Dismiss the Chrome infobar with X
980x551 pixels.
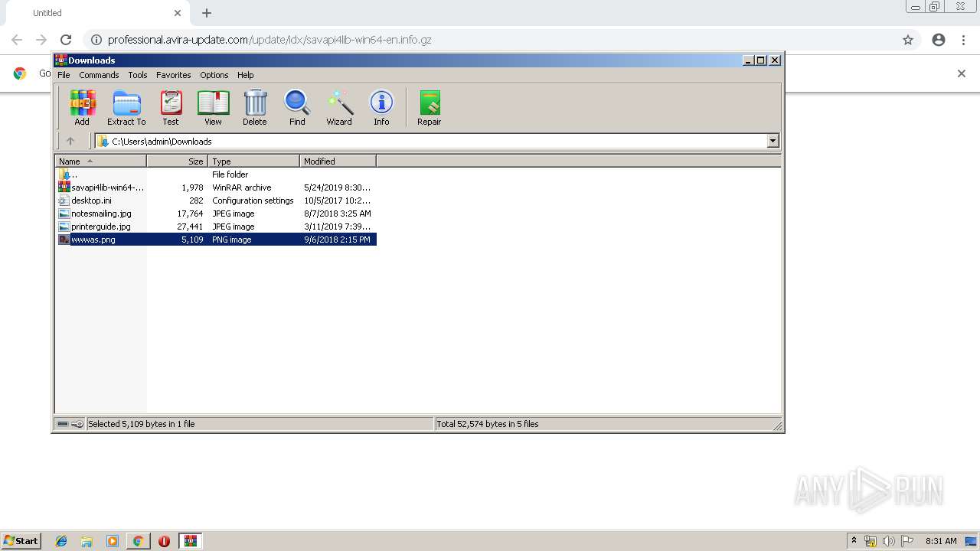(x=962, y=73)
